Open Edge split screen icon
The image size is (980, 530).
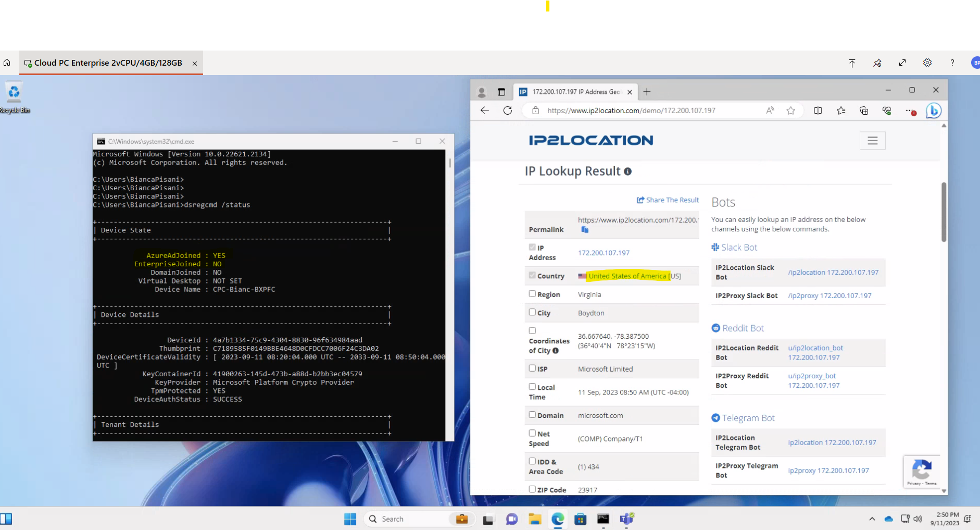coord(818,110)
